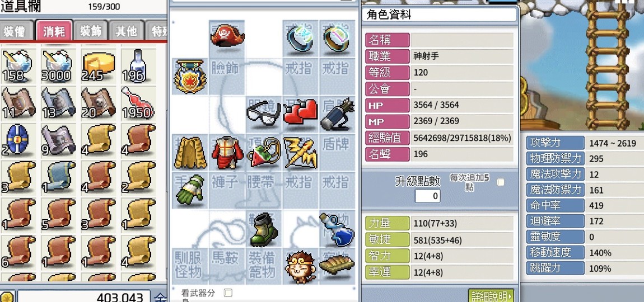The height and width of the screenshot is (302, 644).
Task: Select the red potion stack of 1950
Action: point(138,103)
